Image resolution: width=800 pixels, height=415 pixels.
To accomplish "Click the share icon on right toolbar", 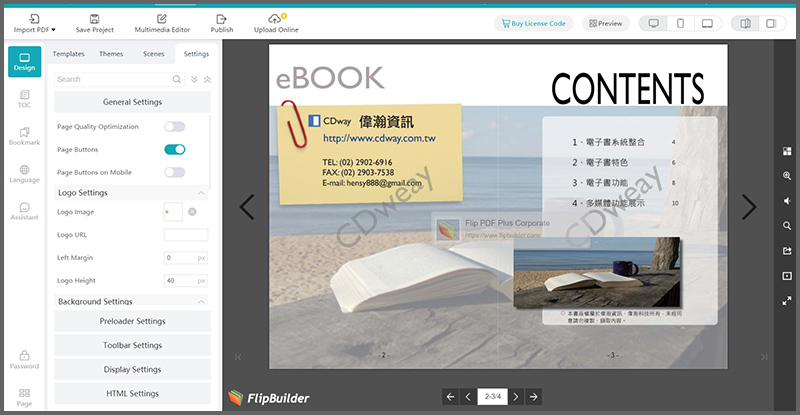I will 787,251.
